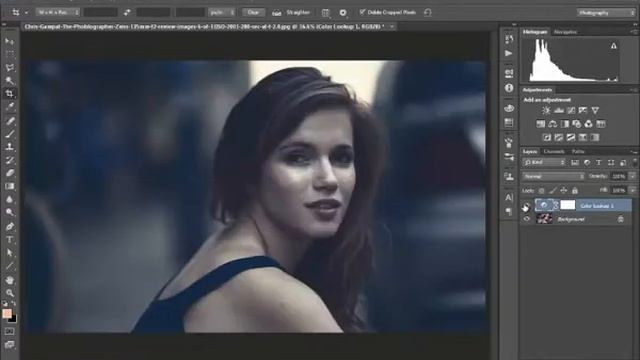Open the Opacity slider dropdown arrow
This screenshot has width=640, height=360.
pyautogui.click(x=632, y=176)
